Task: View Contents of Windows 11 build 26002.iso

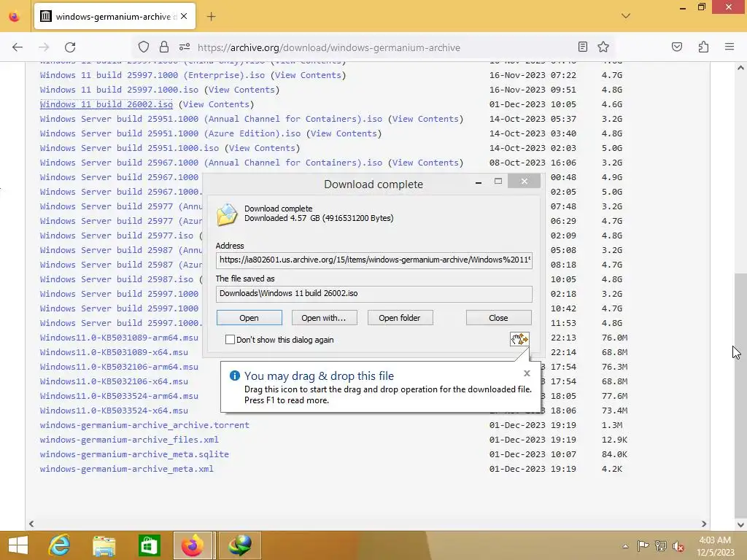Action: tap(216, 104)
